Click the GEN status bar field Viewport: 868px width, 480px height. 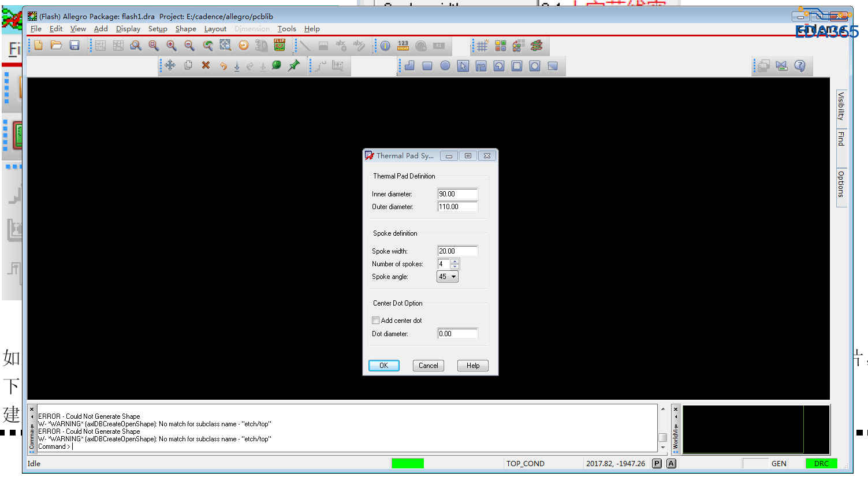point(779,463)
